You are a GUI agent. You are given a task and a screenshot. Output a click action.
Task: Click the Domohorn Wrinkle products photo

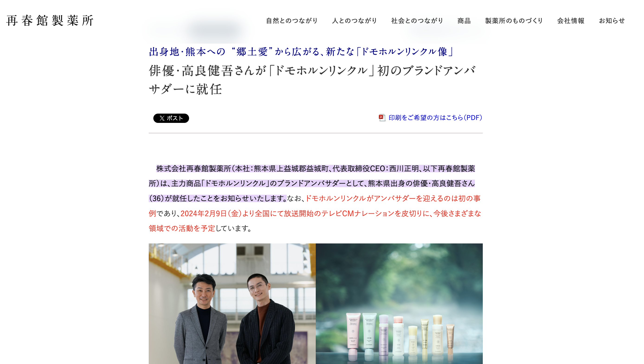(x=399, y=303)
